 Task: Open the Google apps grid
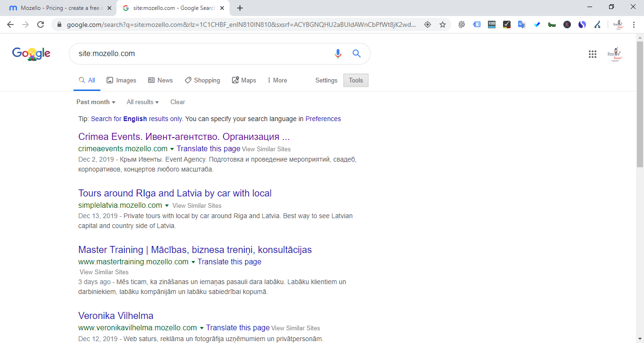coord(593,54)
